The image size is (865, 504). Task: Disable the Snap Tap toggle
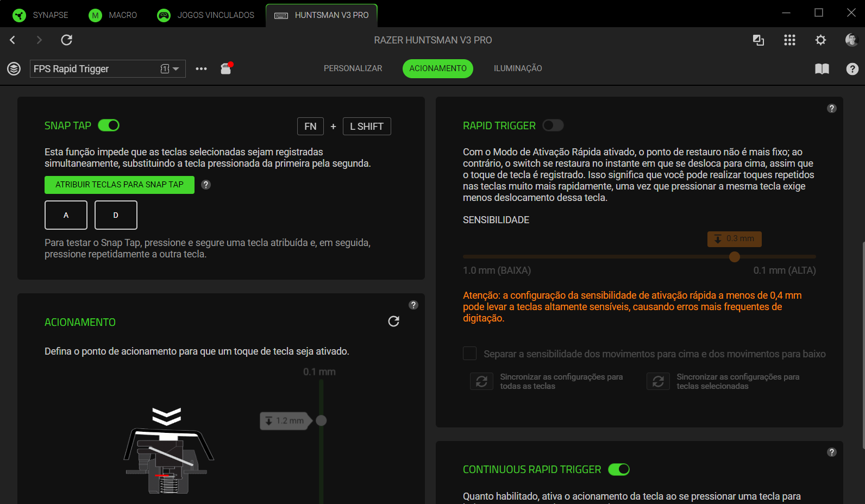[x=109, y=125]
